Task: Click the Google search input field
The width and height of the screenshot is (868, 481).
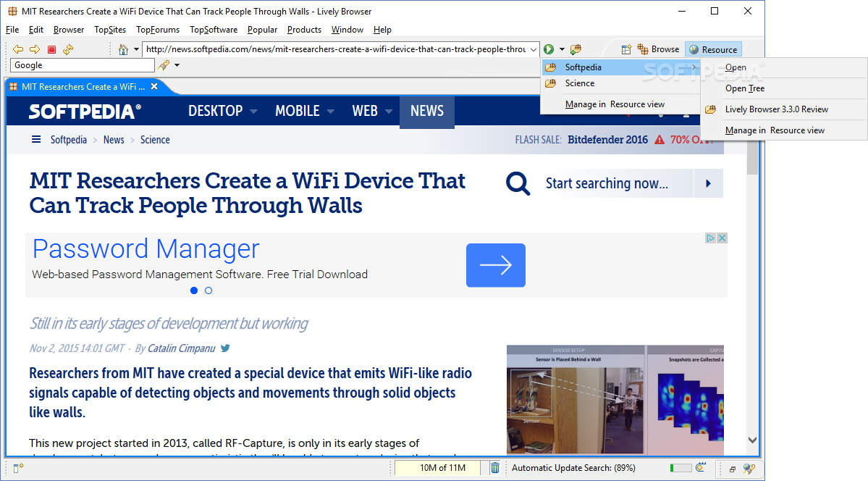Action: 82,65
